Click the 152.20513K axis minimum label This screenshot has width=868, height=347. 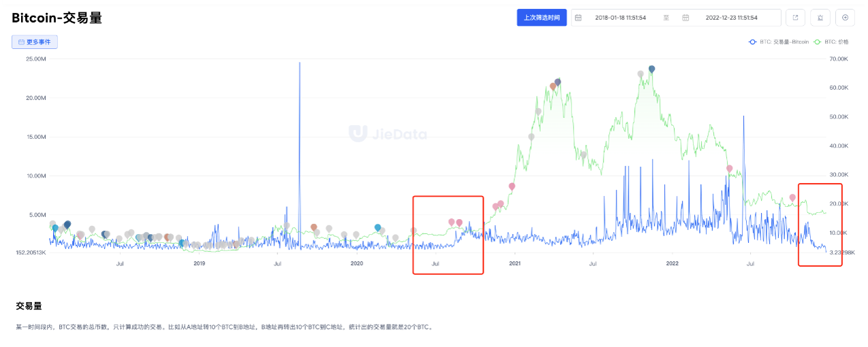pyautogui.click(x=31, y=252)
